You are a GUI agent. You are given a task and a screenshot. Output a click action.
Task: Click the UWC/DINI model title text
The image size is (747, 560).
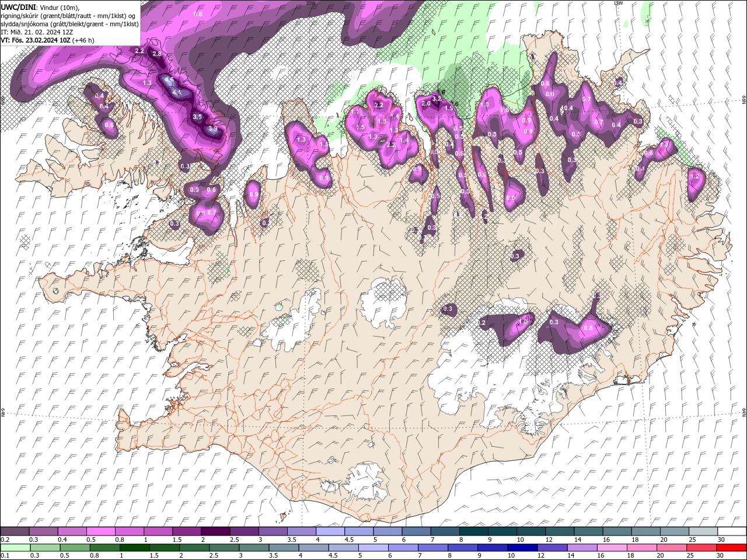[x=19, y=7]
